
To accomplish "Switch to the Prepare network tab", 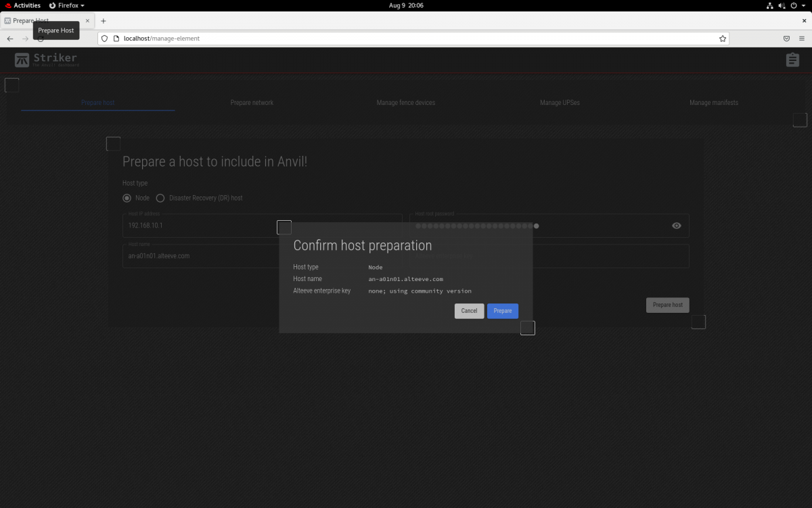I will coord(252,103).
